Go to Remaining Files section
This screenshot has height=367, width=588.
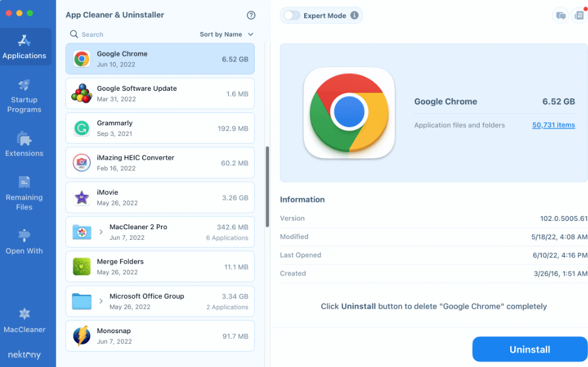pos(24,193)
